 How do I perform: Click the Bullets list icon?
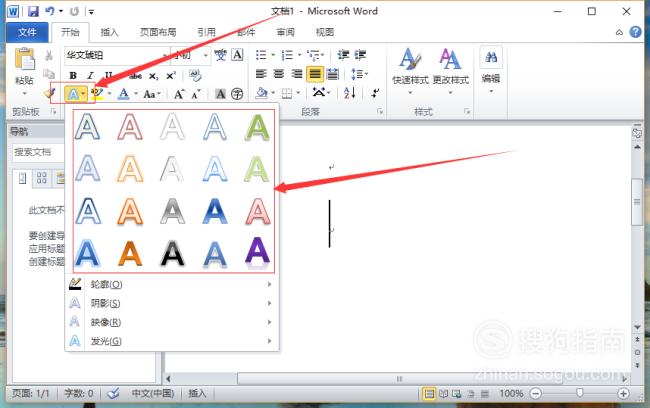tap(261, 55)
